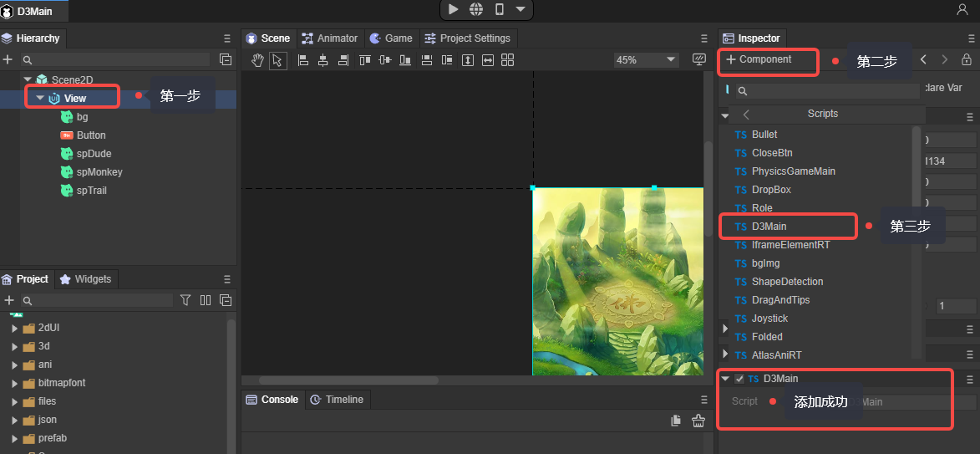The height and width of the screenshot is (454, 980).
Task: Toggle the D3Main component checkbox
Action: [739, 379]
